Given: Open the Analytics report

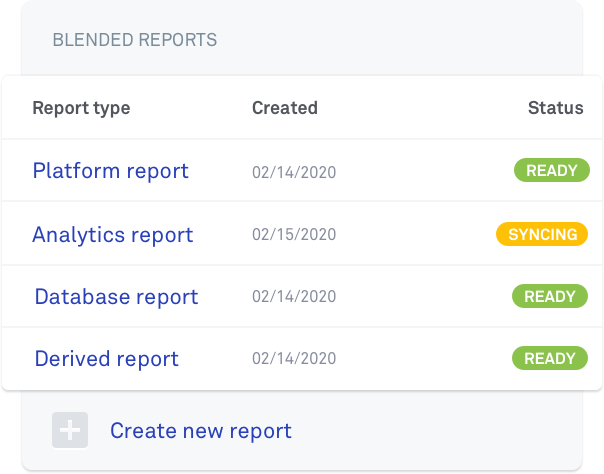Looking at the screenshot, I should [x=112, y=235].
